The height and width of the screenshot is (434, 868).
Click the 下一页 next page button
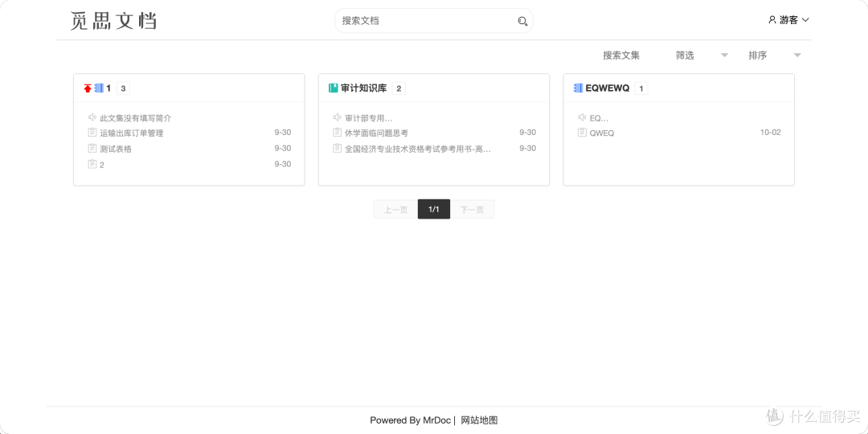473,209
